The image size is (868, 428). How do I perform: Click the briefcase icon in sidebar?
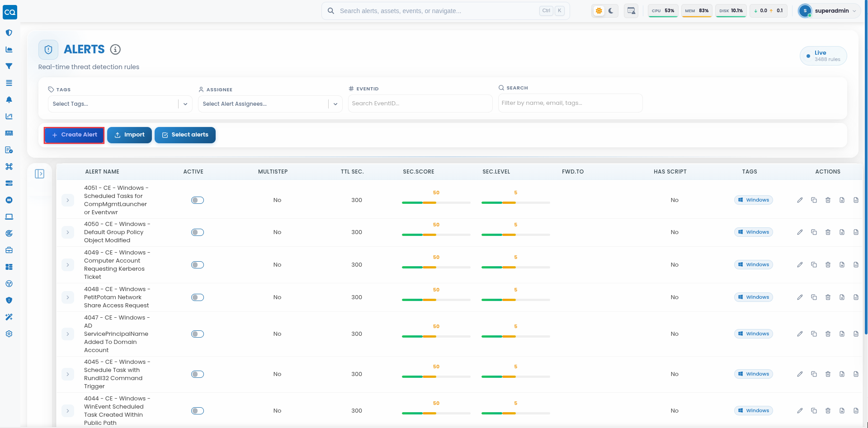9,250
